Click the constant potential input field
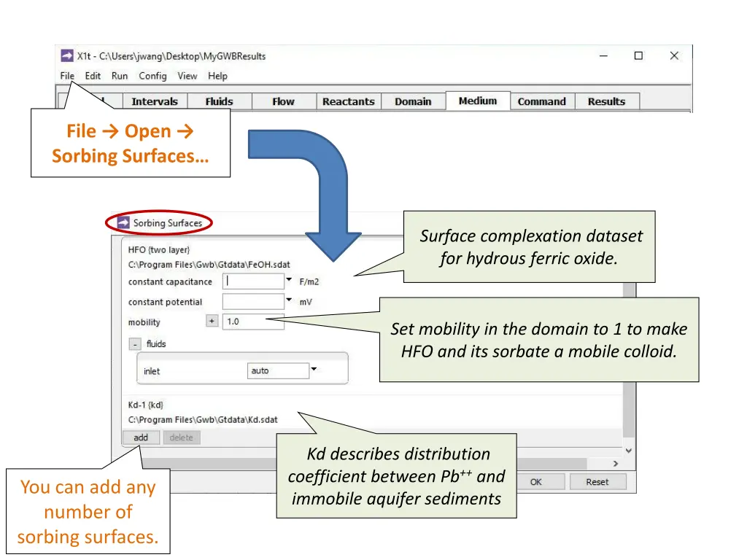Viewport: 747px width, 560px height. coord(253,301)
